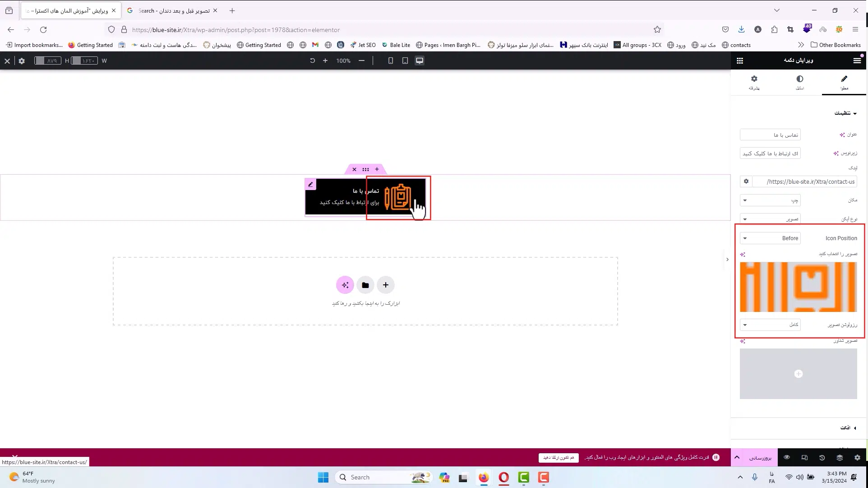Open the Elementor AI builder button

point(345,285)
